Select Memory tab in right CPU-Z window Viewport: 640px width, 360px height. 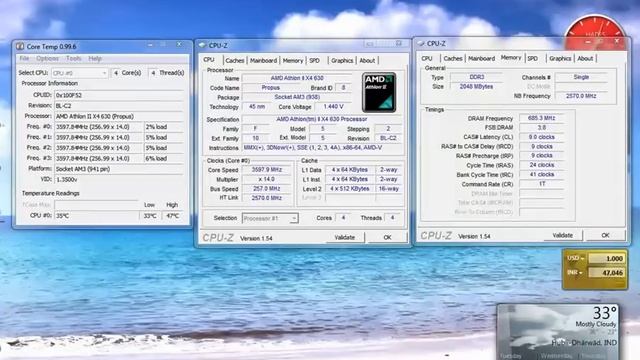pos(511,58)
